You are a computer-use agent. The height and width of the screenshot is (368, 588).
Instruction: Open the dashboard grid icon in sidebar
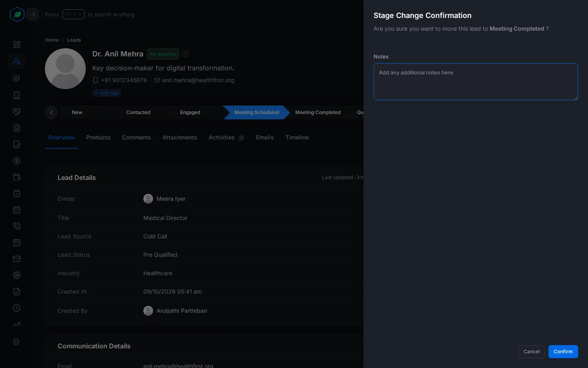(x=17, y=45)
